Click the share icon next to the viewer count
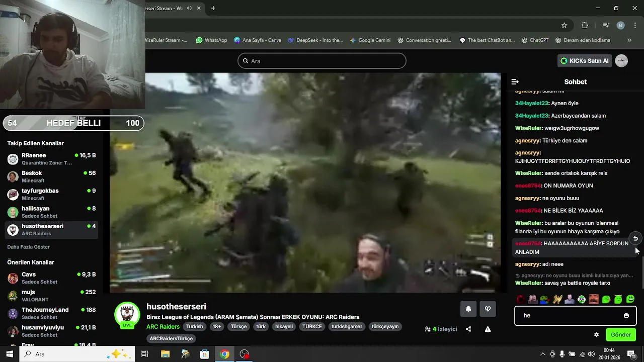644x362 pixels. tap(468, 329)
